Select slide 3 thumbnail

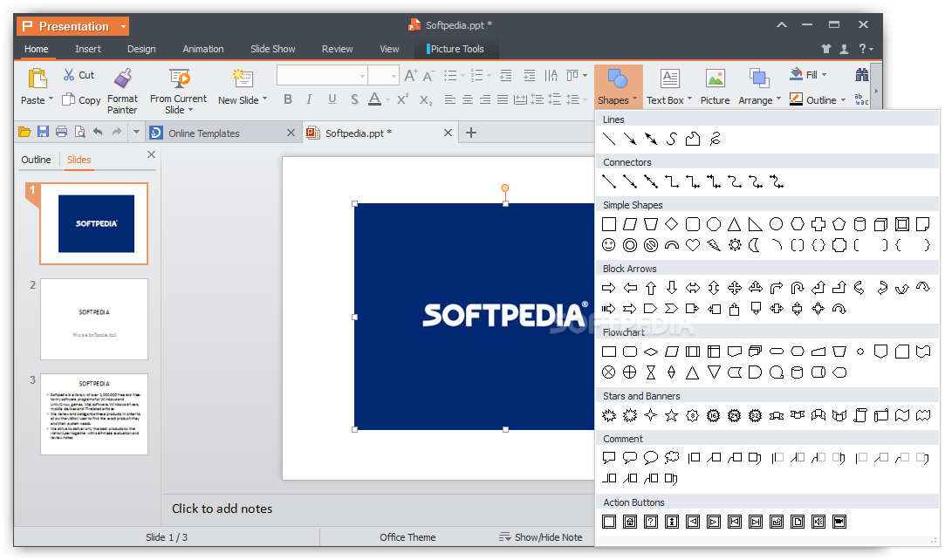(94, 414)
